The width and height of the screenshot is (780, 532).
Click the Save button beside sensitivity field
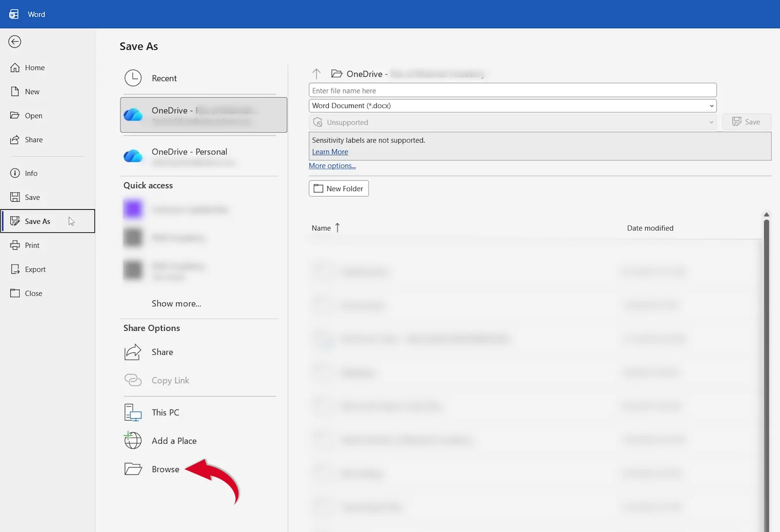pos(746,122)
